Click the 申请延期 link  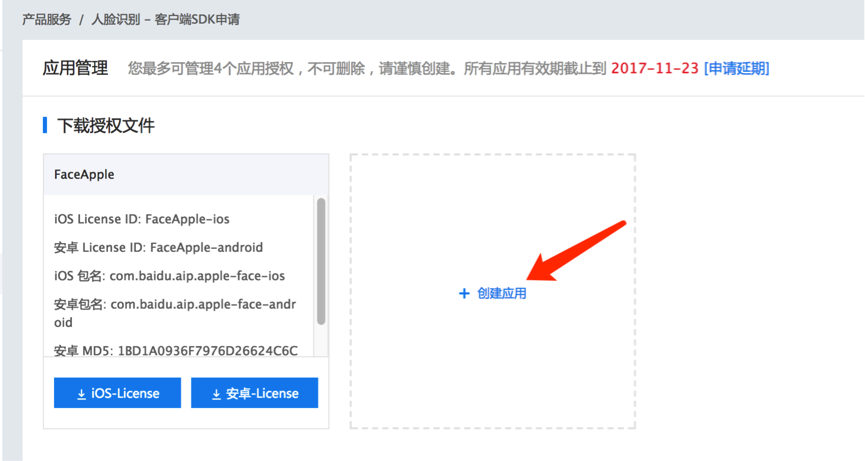[x=736, y=68]
